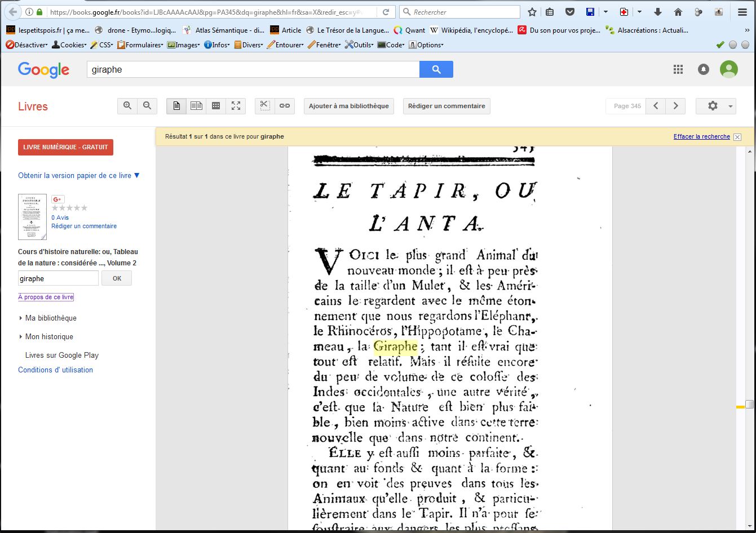Click the in-book search field containing giraphe
This screenshot has width=756, height=533.
(x=58, y=278)
